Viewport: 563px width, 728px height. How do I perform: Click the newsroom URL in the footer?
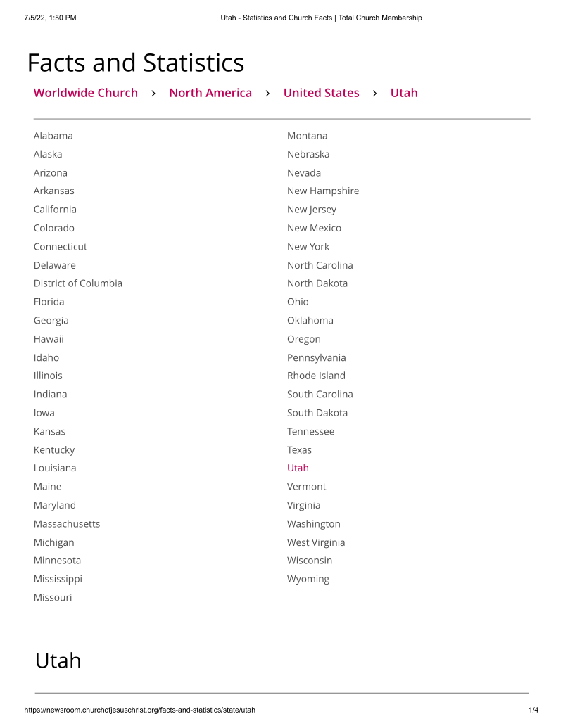140,710
